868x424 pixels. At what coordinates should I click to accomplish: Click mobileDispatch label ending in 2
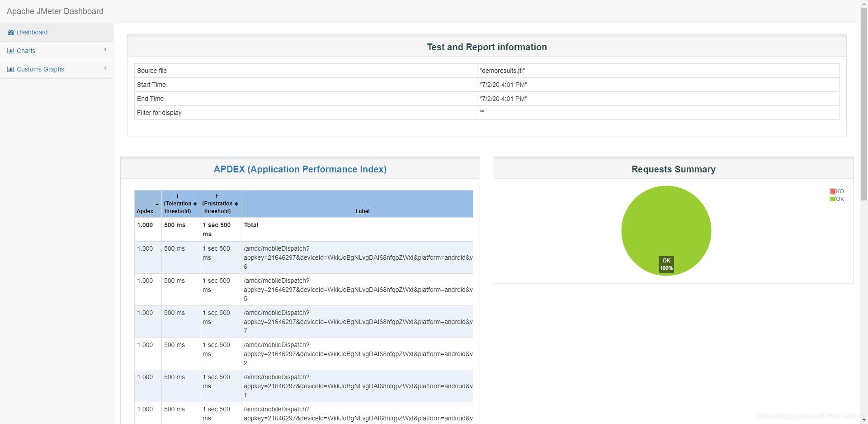click(x=357, y=354)
